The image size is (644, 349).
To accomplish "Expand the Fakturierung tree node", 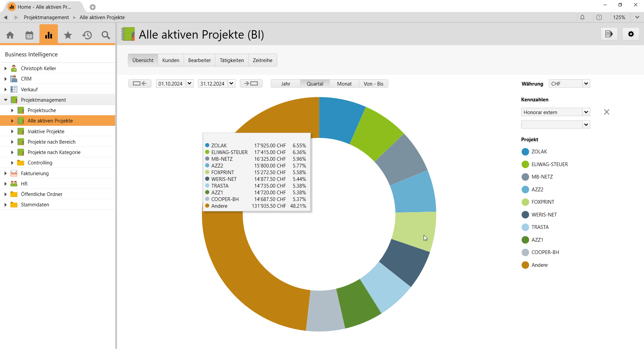I will pyautogui.click(x=5, y=173).
